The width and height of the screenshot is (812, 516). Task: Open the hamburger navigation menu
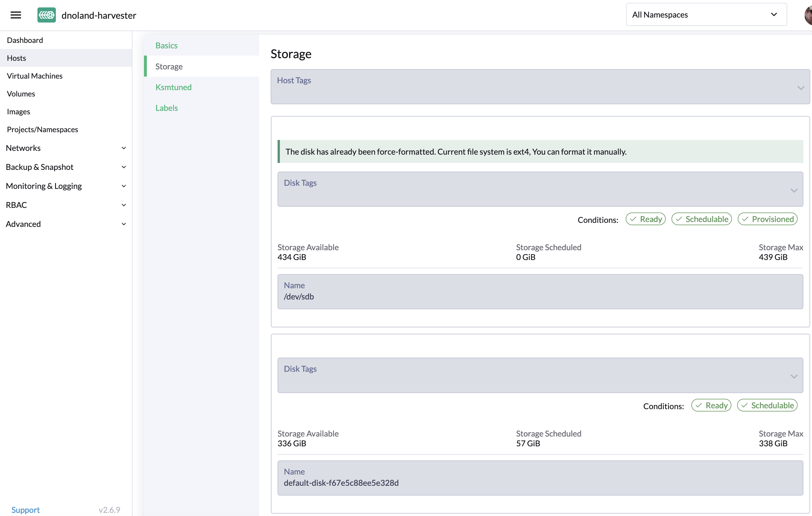pyautogui.click(x=16, y=15)
